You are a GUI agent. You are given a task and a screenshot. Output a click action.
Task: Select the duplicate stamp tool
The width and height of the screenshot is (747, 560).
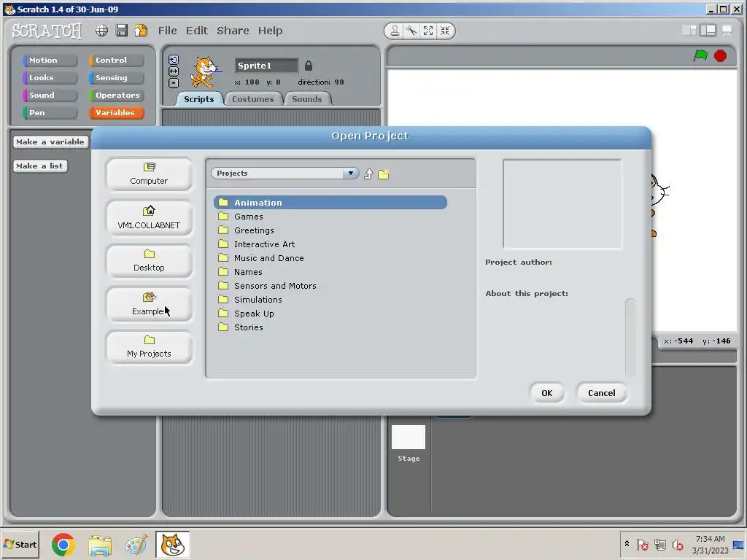point(395,31)
